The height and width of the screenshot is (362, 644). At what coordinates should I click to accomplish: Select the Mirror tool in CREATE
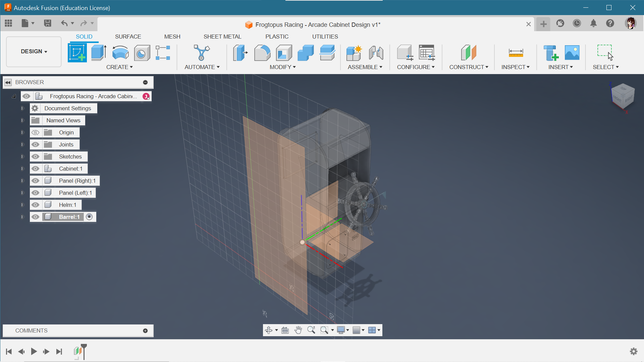(x=119, y=67)
